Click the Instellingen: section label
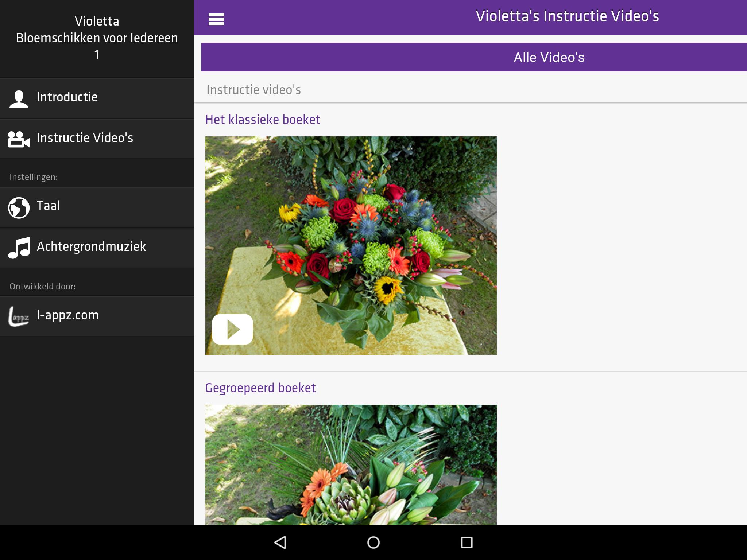This screenshot has height=560, width=747. 34,177
